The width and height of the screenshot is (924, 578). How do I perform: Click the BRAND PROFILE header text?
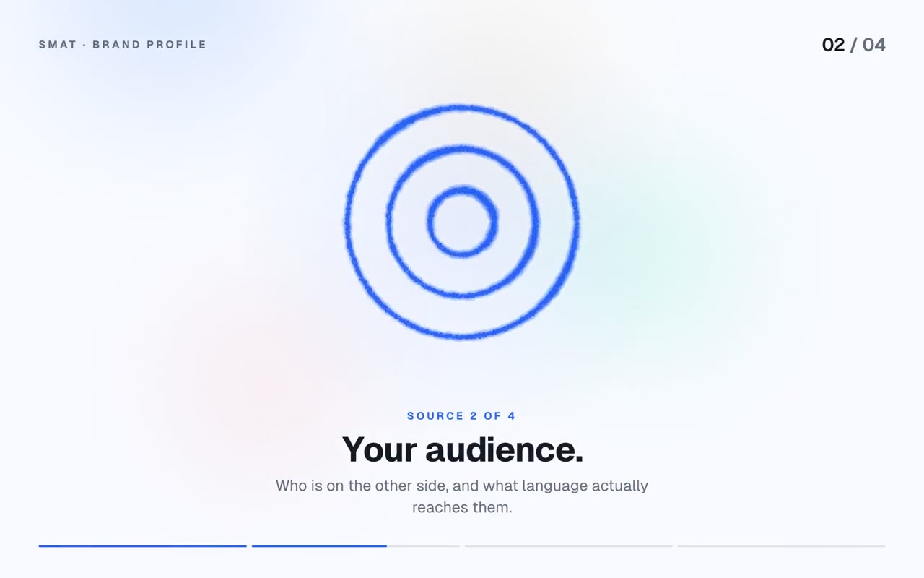click(x=149, y=45)
